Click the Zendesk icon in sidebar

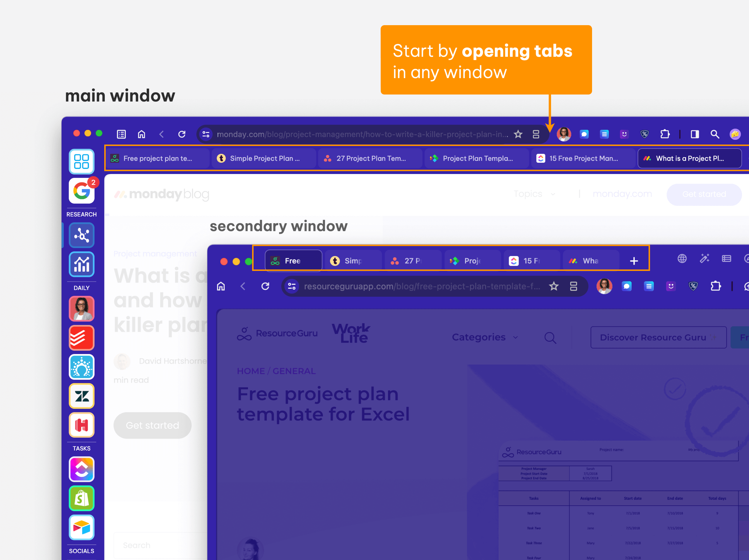83,395
